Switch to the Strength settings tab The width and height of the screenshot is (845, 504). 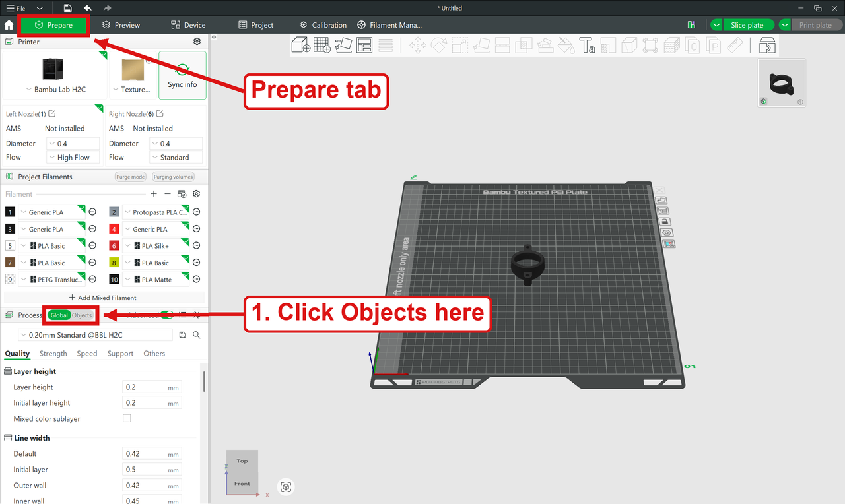point(53,354)
